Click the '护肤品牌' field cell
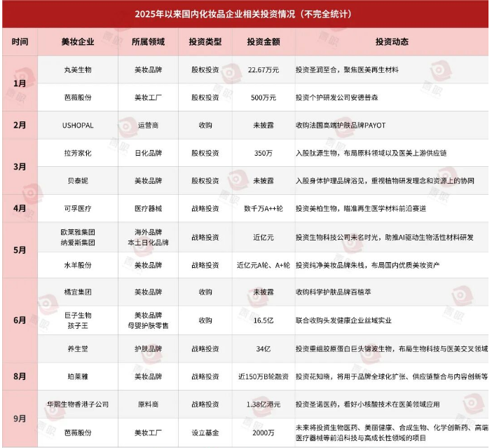The width and height of the screenshot is (492, 448). point(148,348)
